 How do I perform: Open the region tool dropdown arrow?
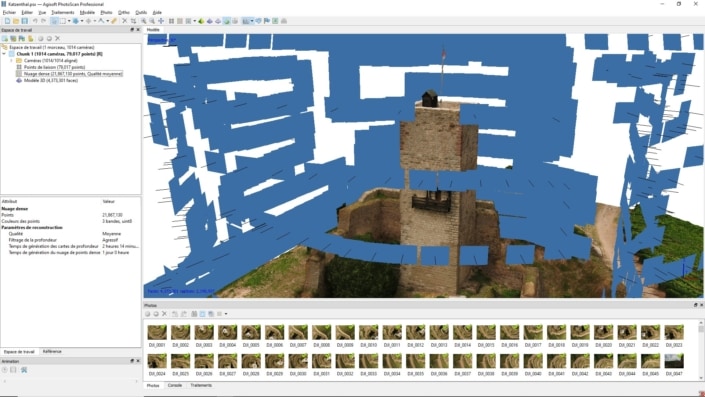click(x=82, y=21)
